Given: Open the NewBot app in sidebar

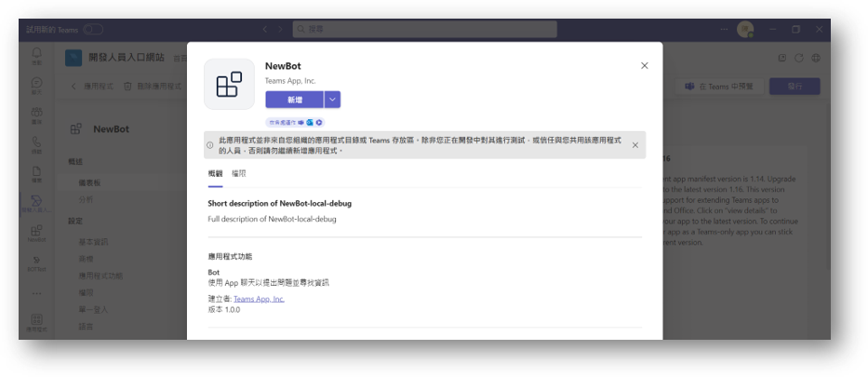Looking at the screenshot, I should point(36,233).
